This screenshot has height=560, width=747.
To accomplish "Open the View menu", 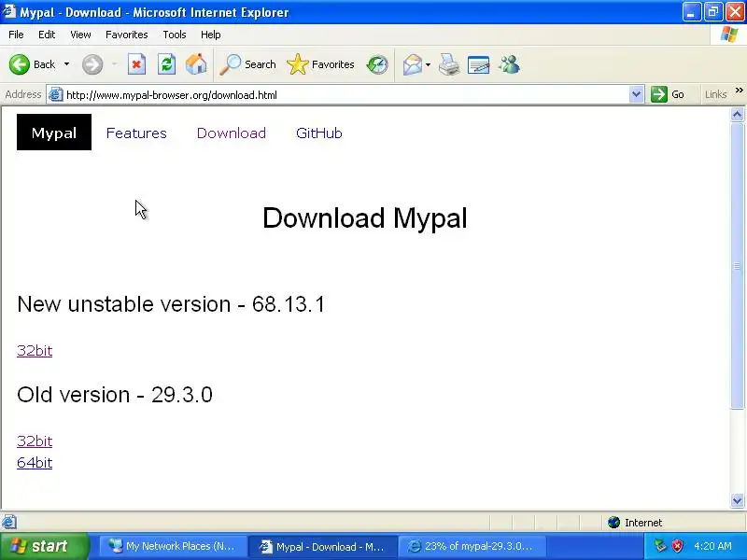I will coord(80,35).
